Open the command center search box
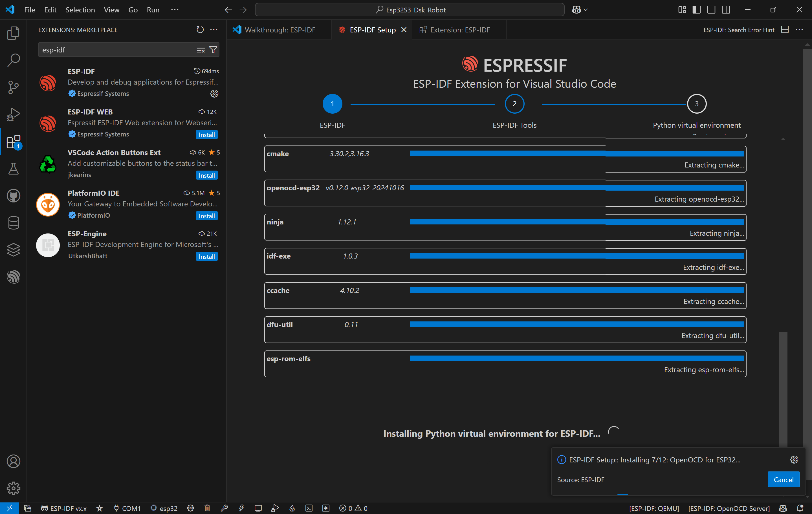Viewport: 812px width, 514px height. coord(410,10)
